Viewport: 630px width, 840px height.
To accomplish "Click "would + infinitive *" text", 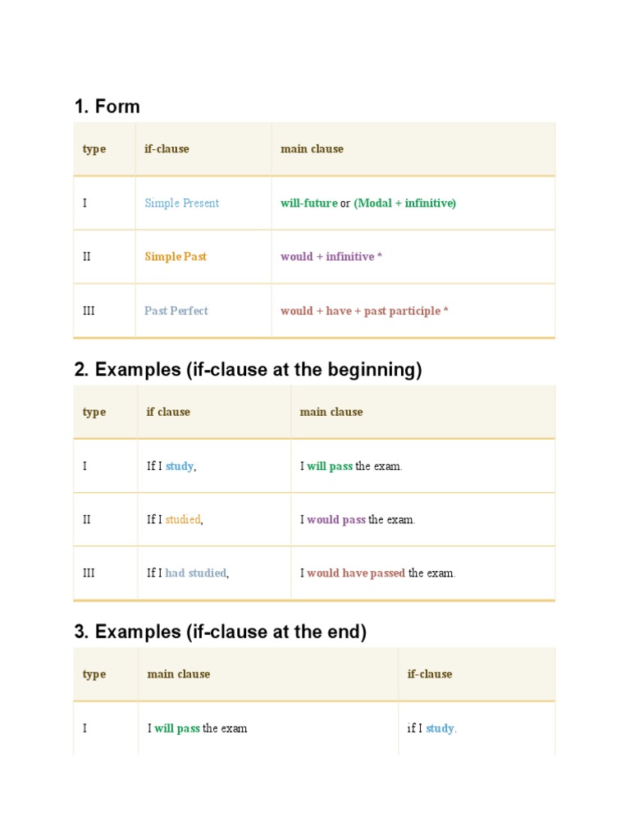I will [x=331, y=257].
